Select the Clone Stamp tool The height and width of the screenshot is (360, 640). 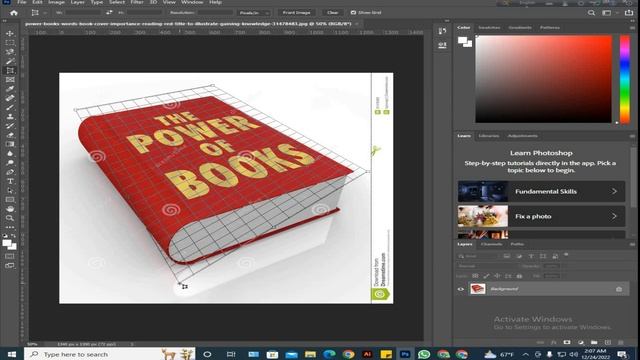coord(10,117)
